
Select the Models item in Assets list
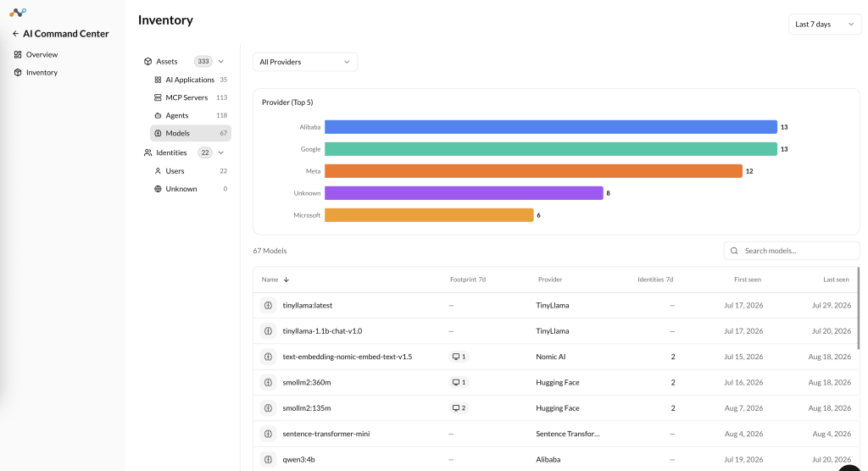(x=191, y=133)
